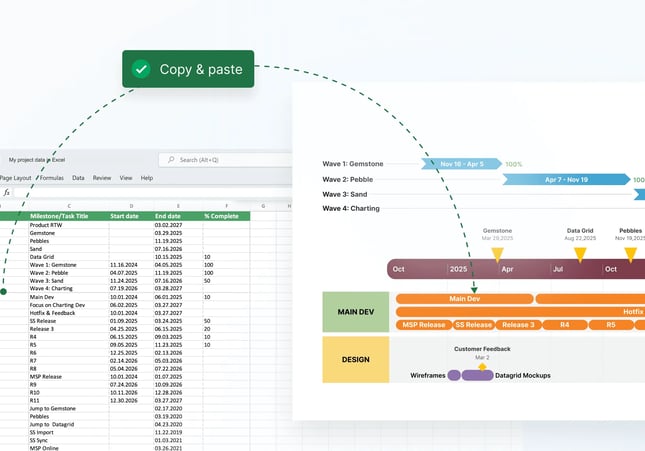Click the fx insert function icon
645x451 pixels.
click(x=7, y=192)
